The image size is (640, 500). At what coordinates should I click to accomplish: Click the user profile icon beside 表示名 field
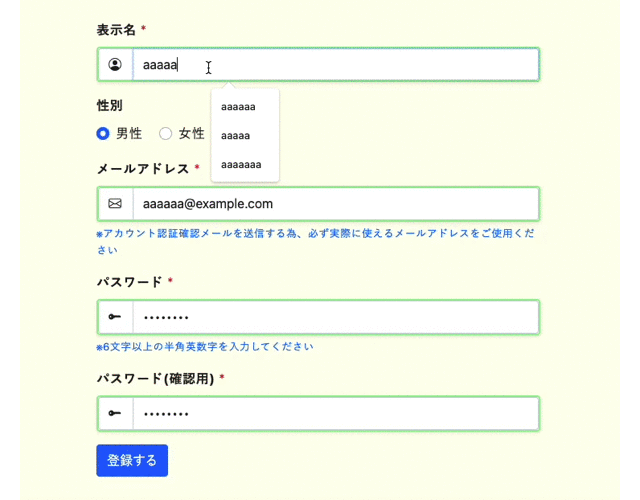[x=115, y=64]
